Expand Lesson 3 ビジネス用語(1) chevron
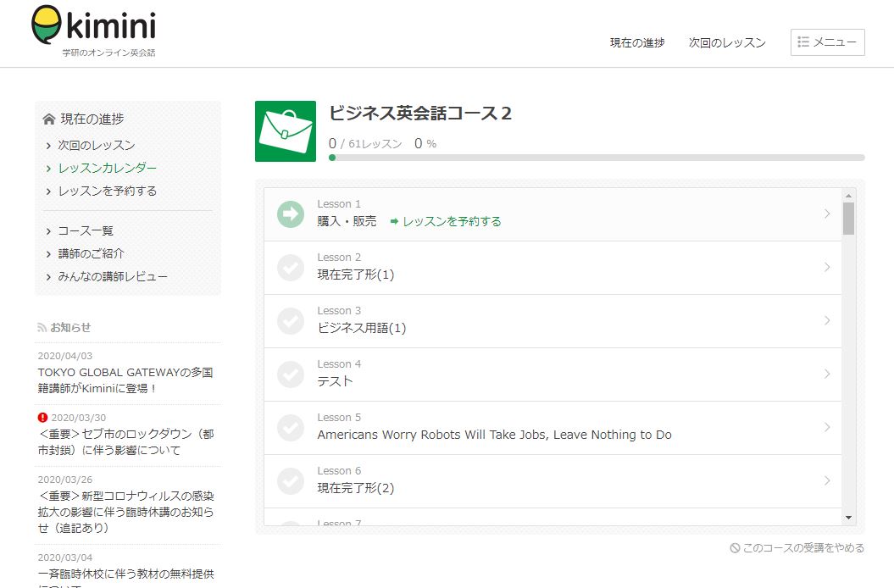The image size is (894, 588). [827, 321]
